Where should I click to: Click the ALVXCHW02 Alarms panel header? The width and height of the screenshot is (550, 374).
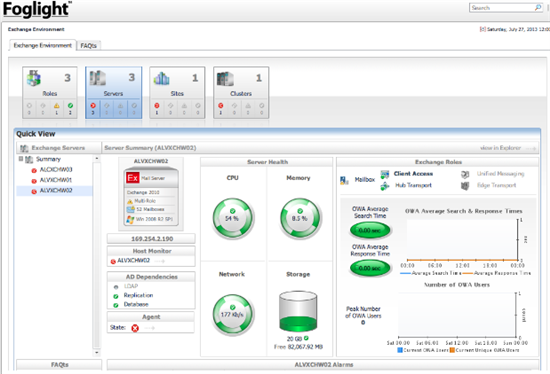coord(323,365)
